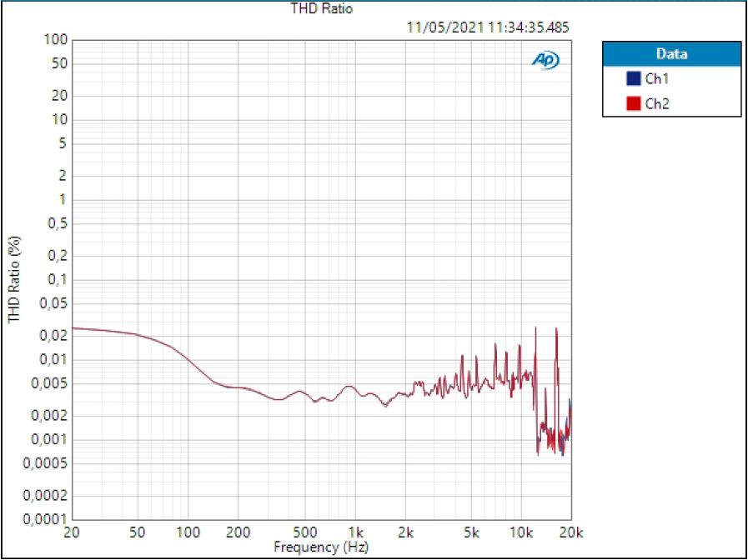The width and height of the screenshot is (748, 560).
Task: Click the Frequency (Hz) axis label
Action: 321,546
